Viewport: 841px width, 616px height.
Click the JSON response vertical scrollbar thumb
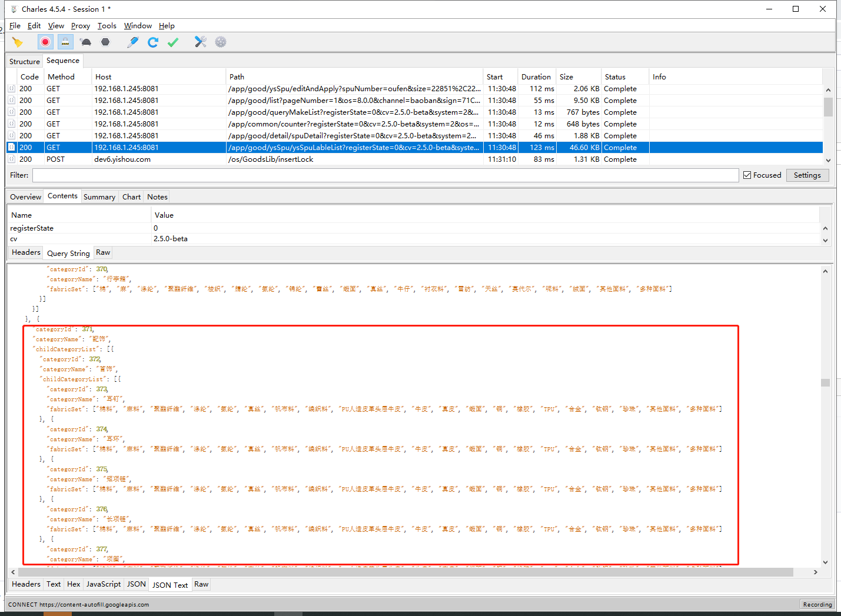coord(825,382)
